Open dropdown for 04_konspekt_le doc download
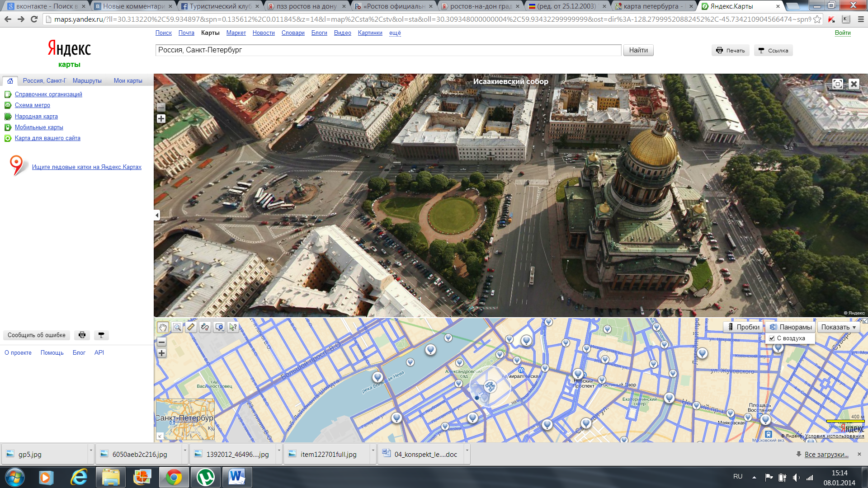This screenshot has width=868, height=488. tap(467, 454)
